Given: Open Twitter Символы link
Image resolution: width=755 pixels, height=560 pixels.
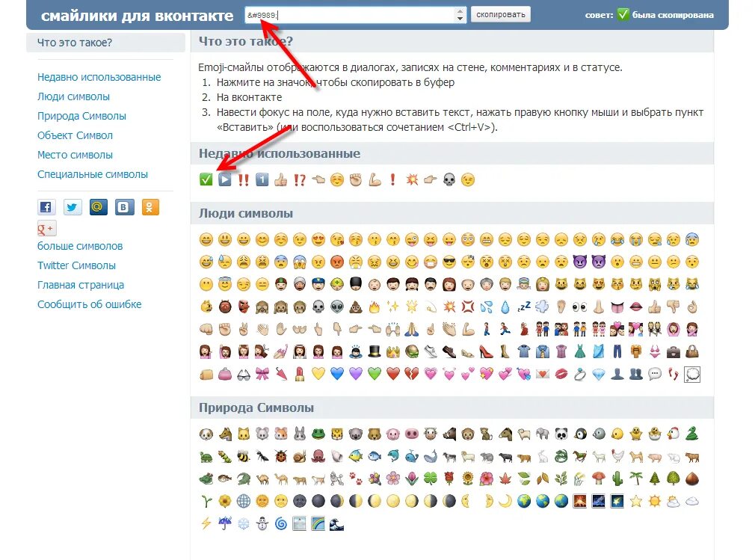Looking at the screenshot, I should tap(76, 265).
